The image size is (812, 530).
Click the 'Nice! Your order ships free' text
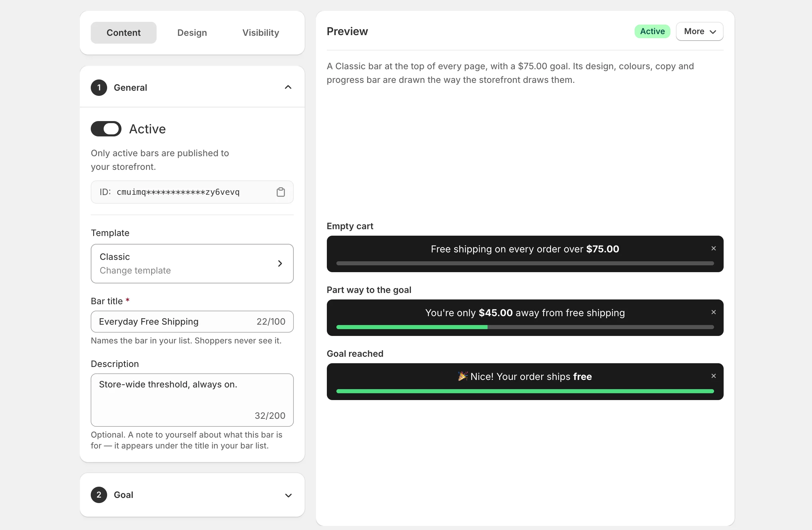pos(531,377)
